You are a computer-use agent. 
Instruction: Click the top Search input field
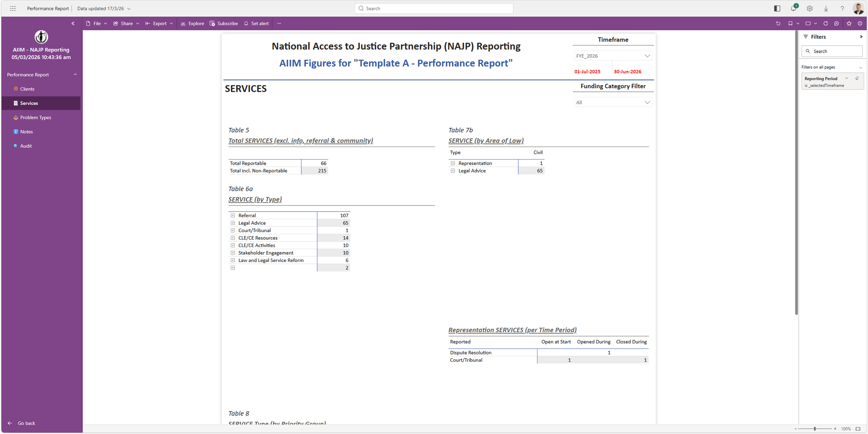(434, 9)
